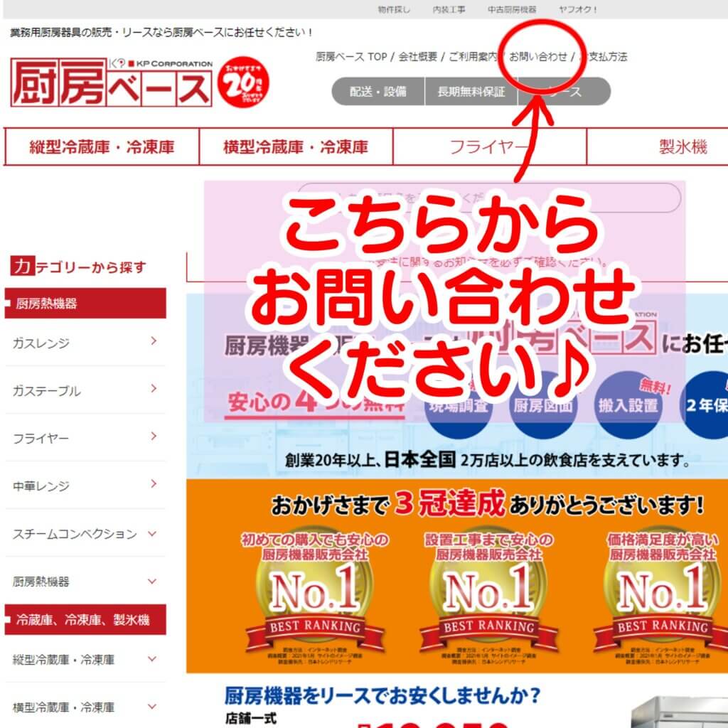Image resolution: width=728 pixels, height=728 pixels.
Task: Open the 冷蔵庫、冷凍庫、製氷機 red header
Action: click(x=85, y=619)
